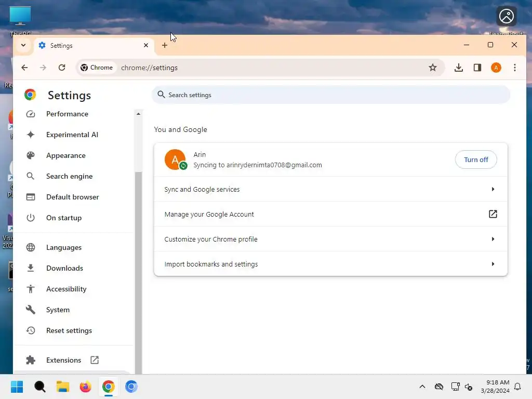Open Reset settings section
This screenshot has width=532, height=399.
coord(69,330)
